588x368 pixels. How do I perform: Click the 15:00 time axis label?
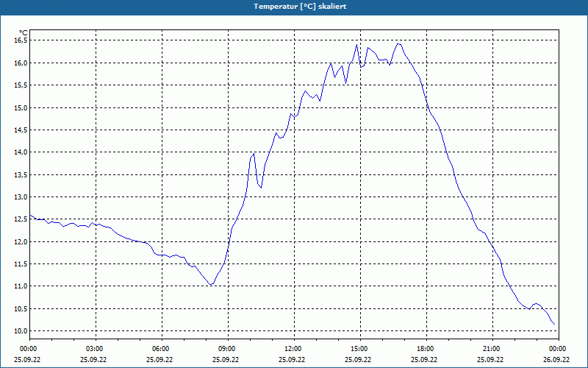click(360, 349)
